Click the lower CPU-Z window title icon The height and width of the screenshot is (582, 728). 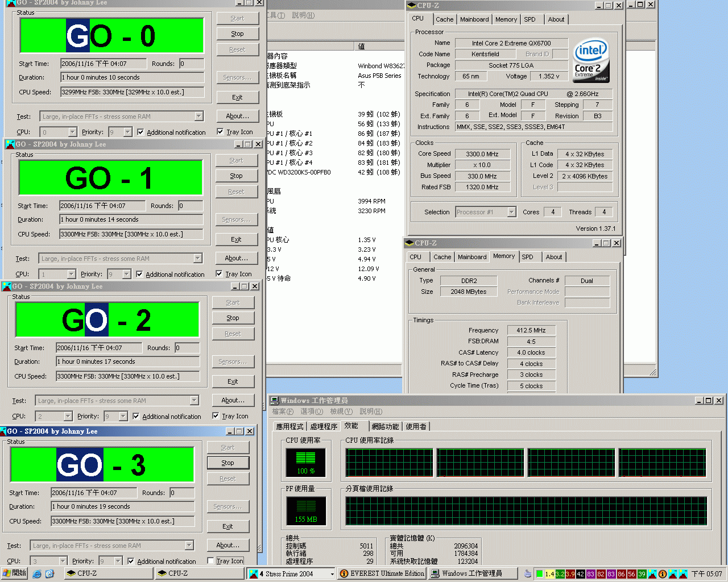coord(409,243)
